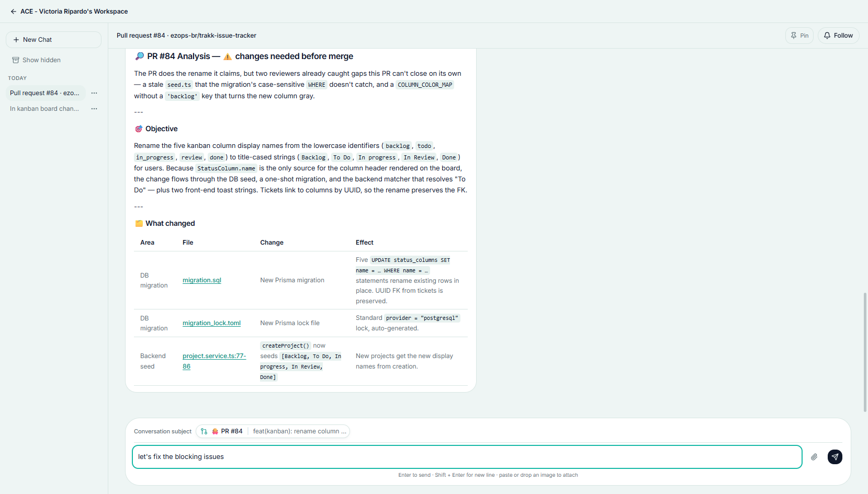Open the In kanban board chan... chat
The height and width of the screenshot is (494, 868).
click(45, 109)
